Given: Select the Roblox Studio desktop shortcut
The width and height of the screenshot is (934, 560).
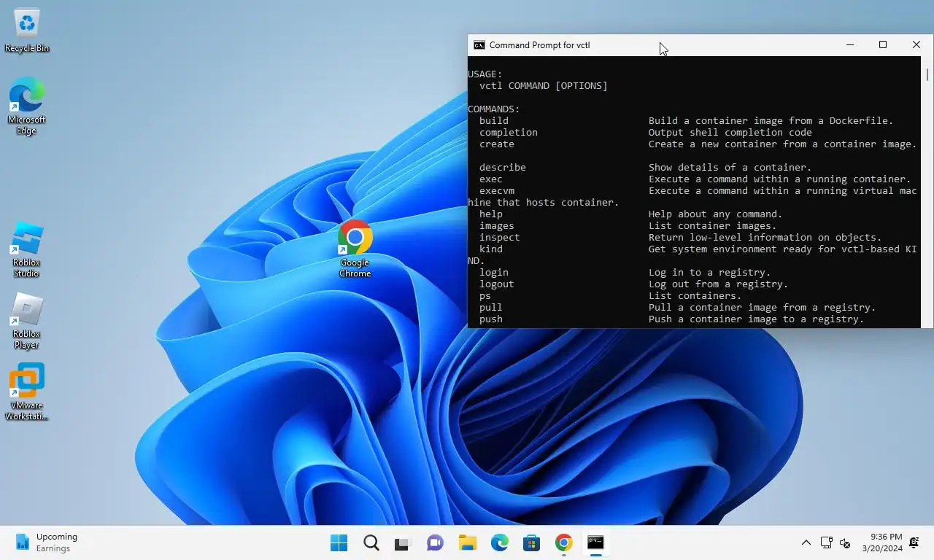Looking at the screenshot, I should tap(27, 249).
